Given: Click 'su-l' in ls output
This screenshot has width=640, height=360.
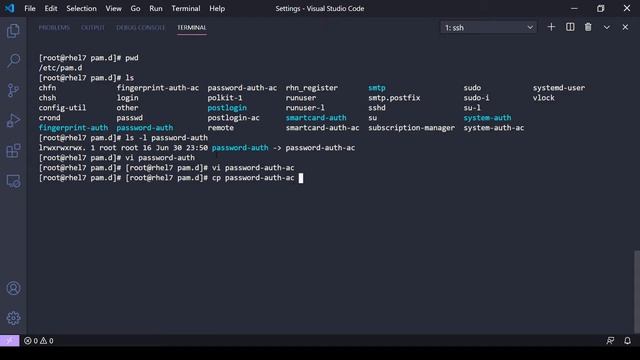Looking at the screenshot, I should pos(472,108).
